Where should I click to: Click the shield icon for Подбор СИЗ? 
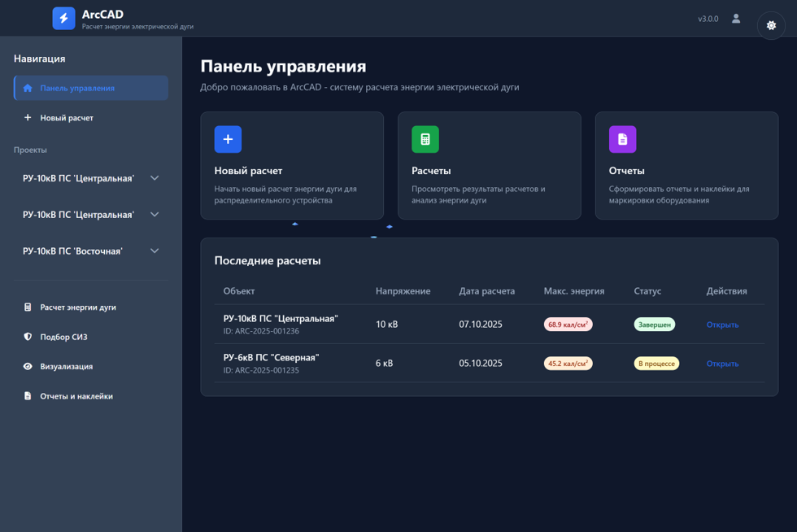pos(28,337)
